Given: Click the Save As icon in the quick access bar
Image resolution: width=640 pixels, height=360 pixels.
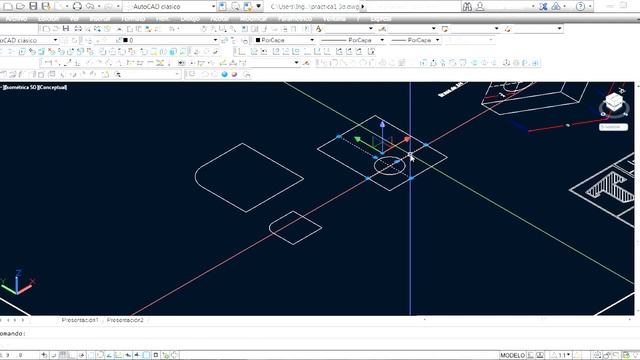Looking at the screenshot, I should [46, 6].
